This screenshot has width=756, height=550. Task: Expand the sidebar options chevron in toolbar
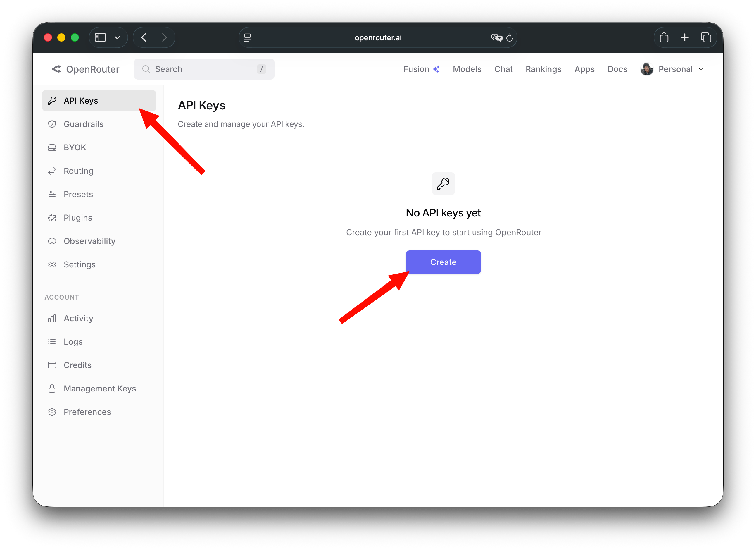pyautogui.click(x=117, y=38)
